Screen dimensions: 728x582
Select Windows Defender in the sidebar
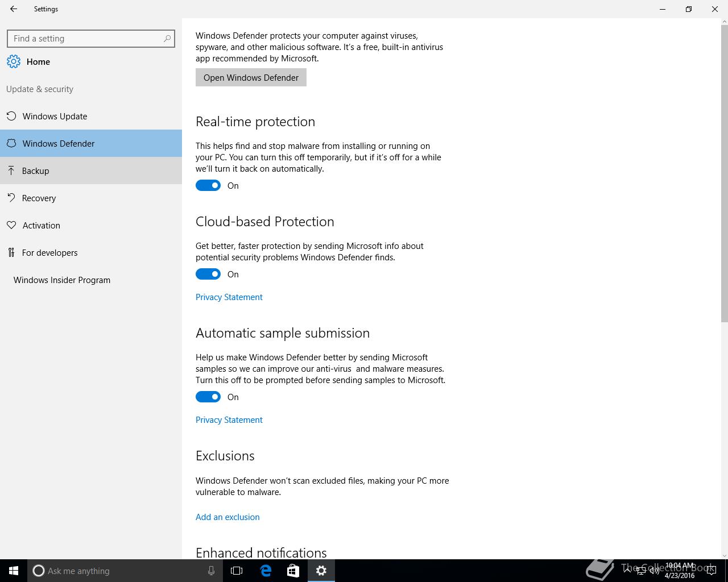pyautogui.click(x=91, y=143)
